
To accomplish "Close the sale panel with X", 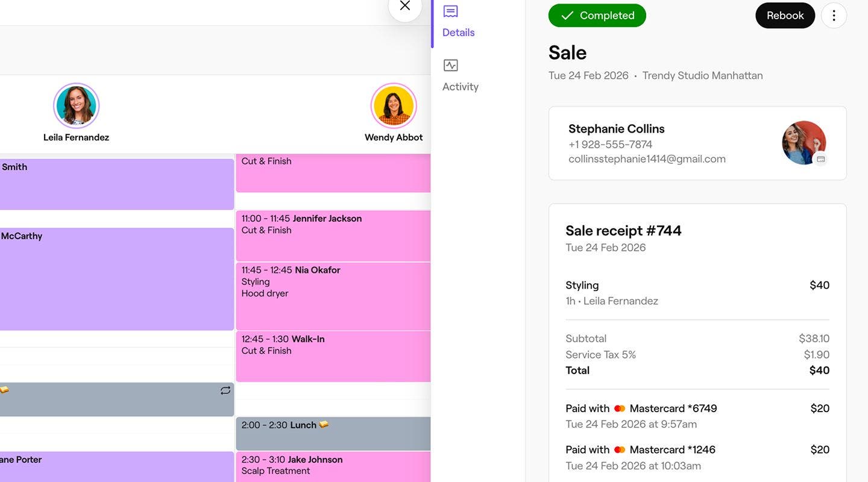I will pos(405,6).
